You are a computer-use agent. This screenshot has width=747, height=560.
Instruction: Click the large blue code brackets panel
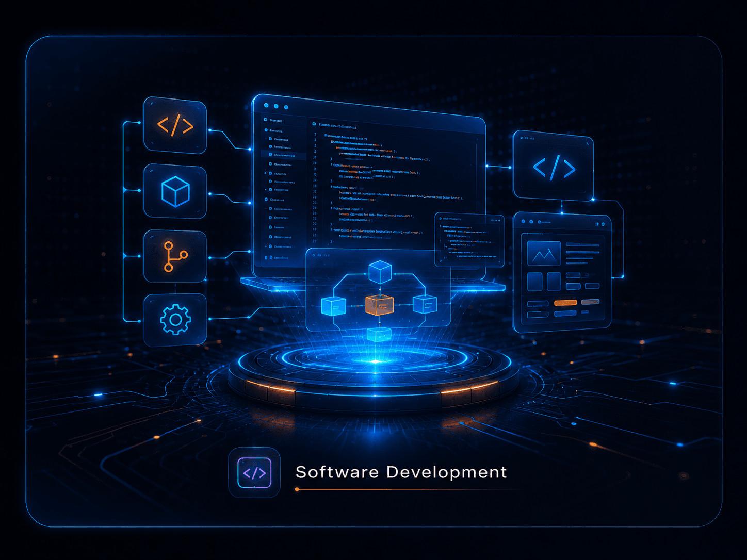click(554, 166)
